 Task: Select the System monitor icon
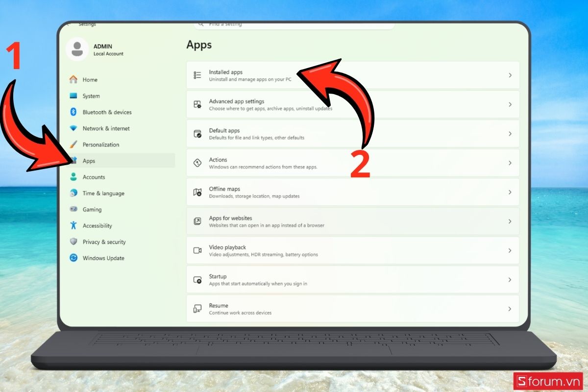coord(73,96)
